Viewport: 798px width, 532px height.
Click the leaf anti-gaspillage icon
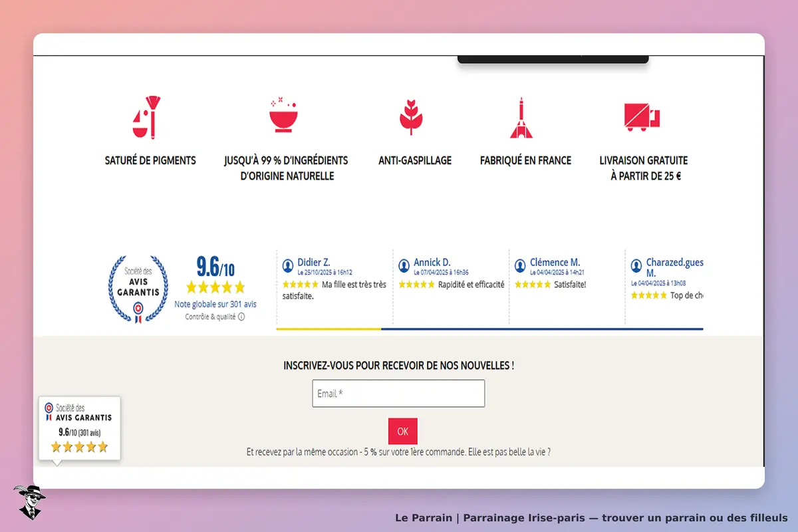pyautogui.click(x=411, y=117)
